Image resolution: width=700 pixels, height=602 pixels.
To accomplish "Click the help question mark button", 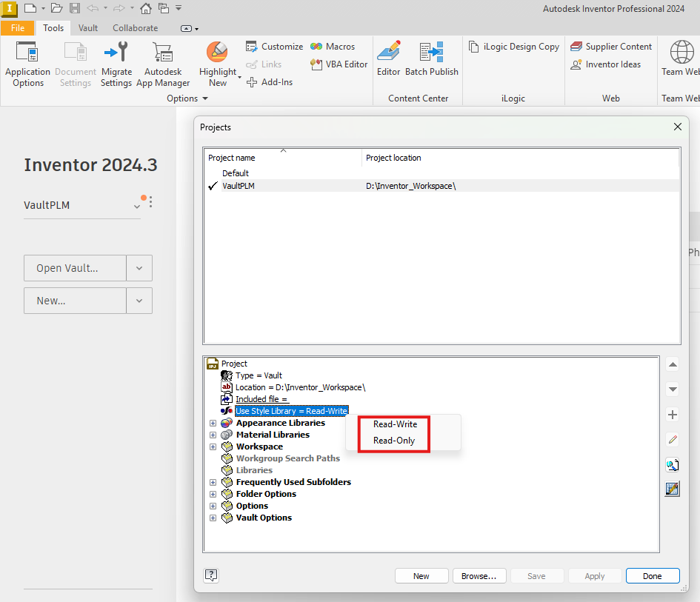I will pyautogui.click(x=211, y=575).
